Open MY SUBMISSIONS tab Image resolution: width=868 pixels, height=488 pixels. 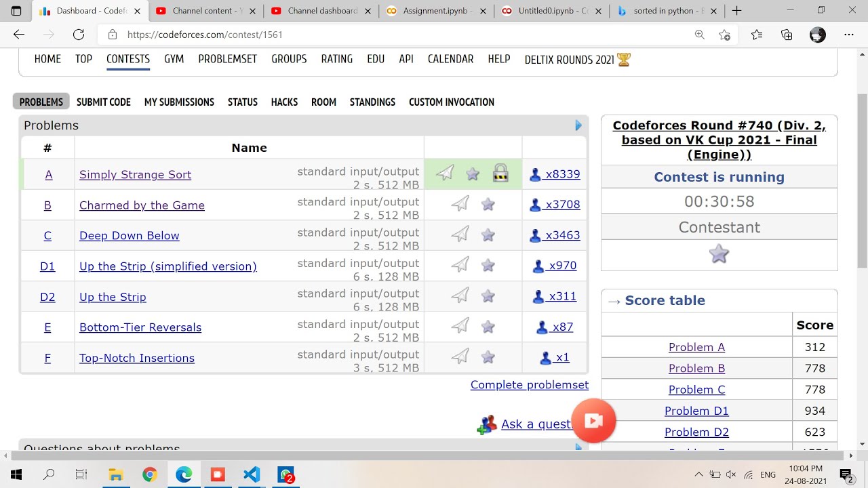coord(179,102)
